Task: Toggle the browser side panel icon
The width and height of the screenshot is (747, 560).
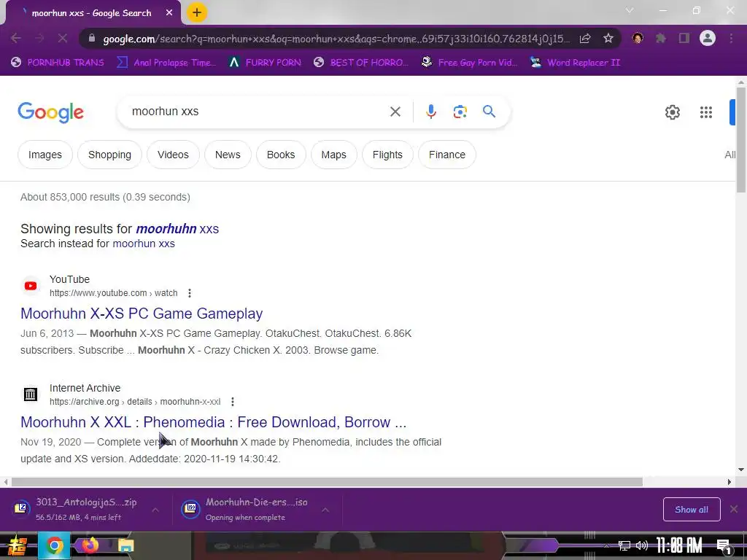Action: click(684, 38)
